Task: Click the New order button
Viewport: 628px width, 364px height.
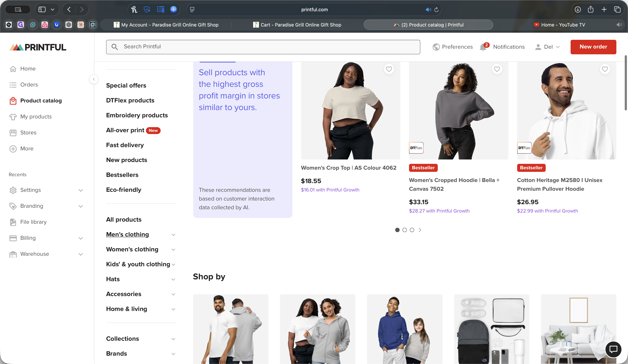Action: [593, 47]
